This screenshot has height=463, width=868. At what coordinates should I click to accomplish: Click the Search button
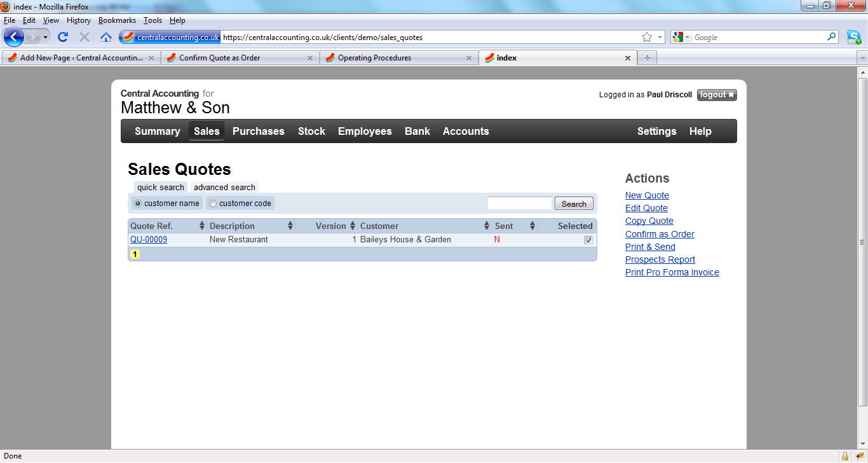point(574,204)
